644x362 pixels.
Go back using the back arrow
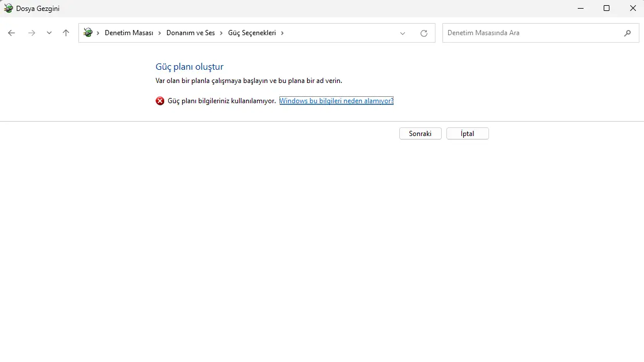point(12,33)
